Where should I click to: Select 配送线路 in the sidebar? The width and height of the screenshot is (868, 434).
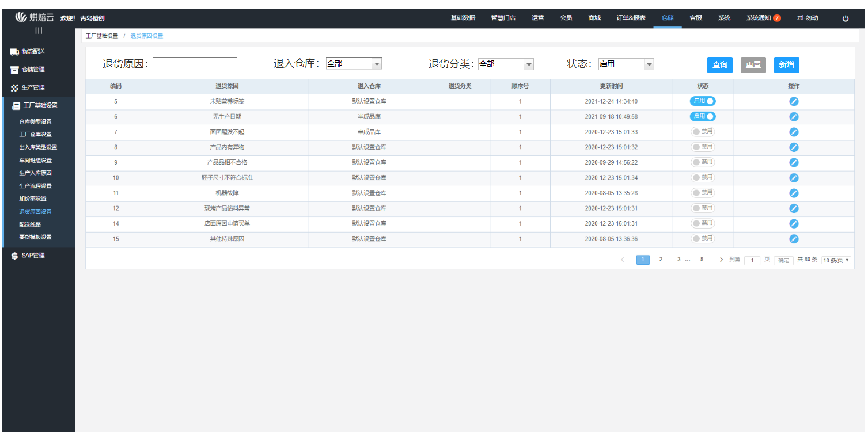pos(30,224)
